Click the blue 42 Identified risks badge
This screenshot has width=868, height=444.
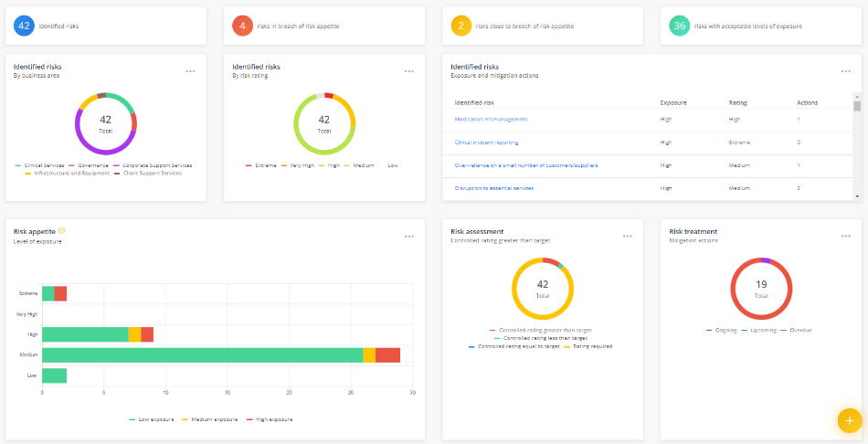(x=24, y=26)
